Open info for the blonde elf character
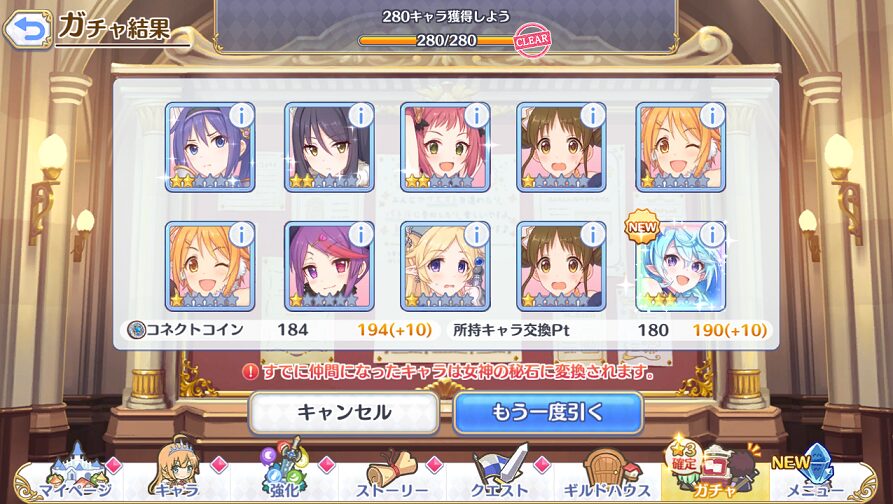This screenshot has height=504, width=893. [477, 234]
